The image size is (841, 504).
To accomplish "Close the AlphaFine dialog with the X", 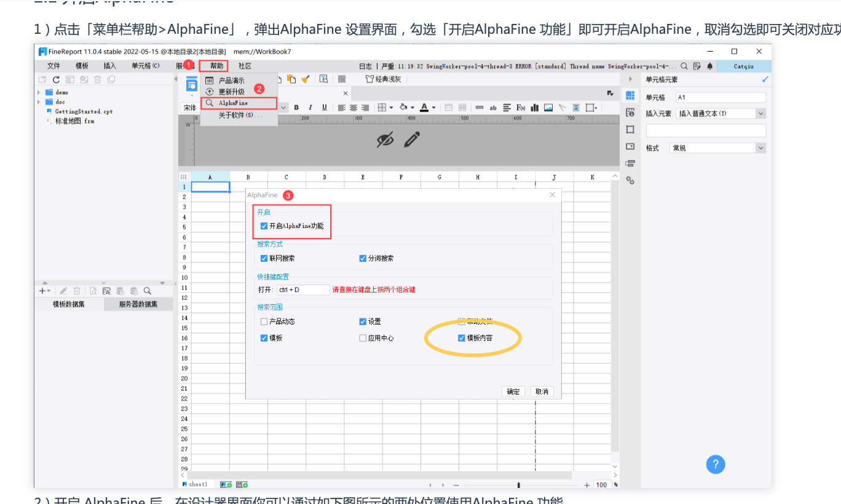I will (x=552, y=195).
